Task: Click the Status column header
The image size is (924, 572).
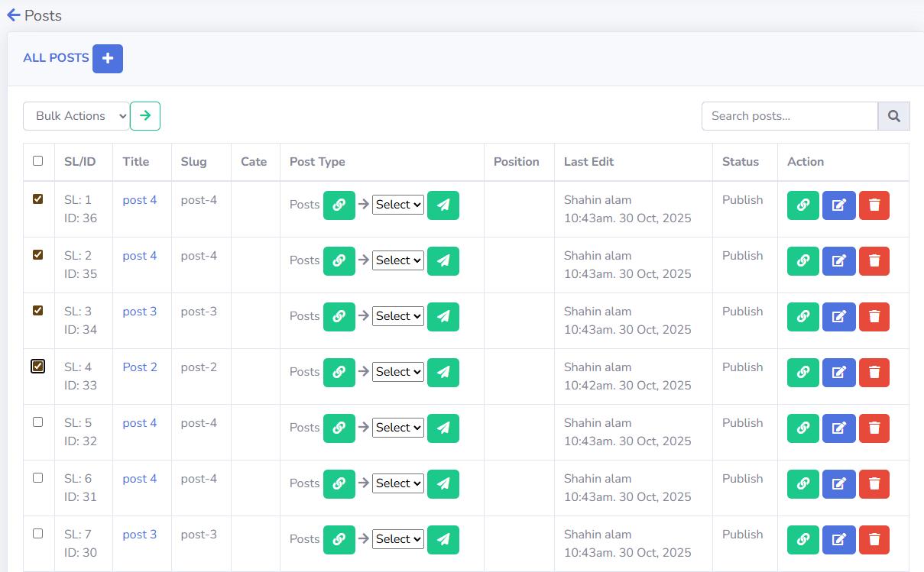Action: tap(741, 162)
